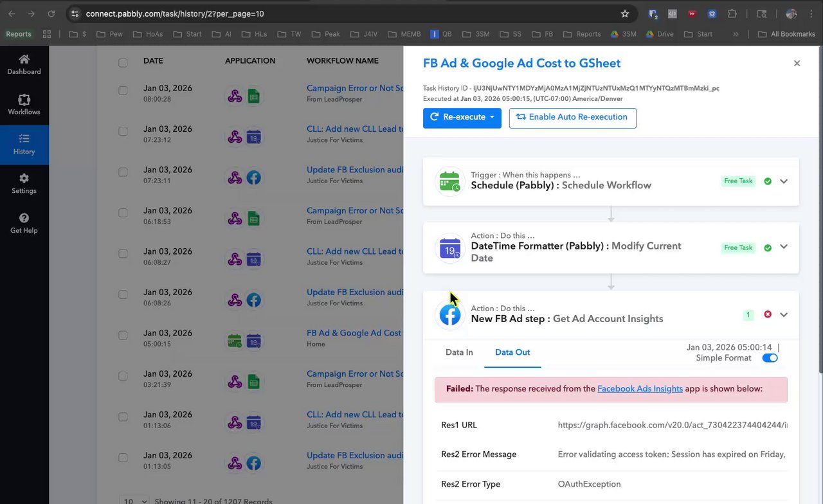This screenshot has height=504, width=823.
Task: Expand the DateTime Formatter action step
Action: (784, 248)
